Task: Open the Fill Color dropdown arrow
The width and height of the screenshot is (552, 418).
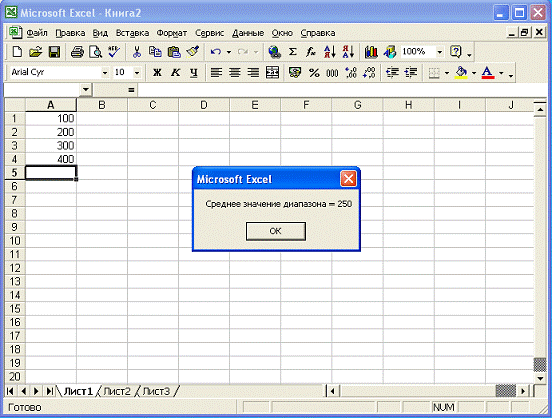Action: point(474,73)
